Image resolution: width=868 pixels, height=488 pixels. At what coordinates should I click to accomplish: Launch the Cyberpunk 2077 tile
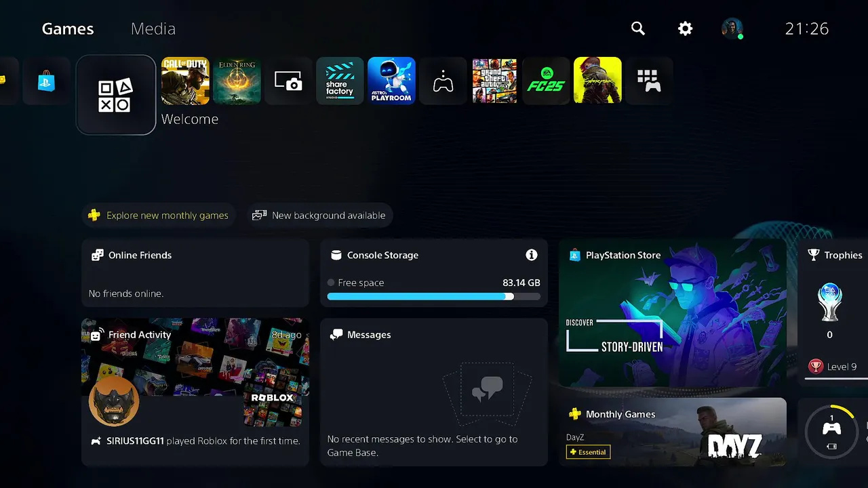pyautogui.click(x=597, y=81)
